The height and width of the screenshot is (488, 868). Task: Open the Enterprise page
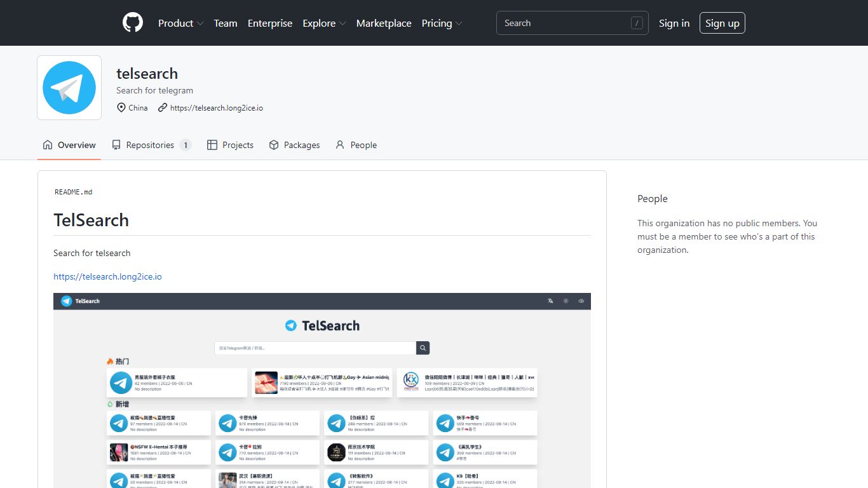(270, 23)
